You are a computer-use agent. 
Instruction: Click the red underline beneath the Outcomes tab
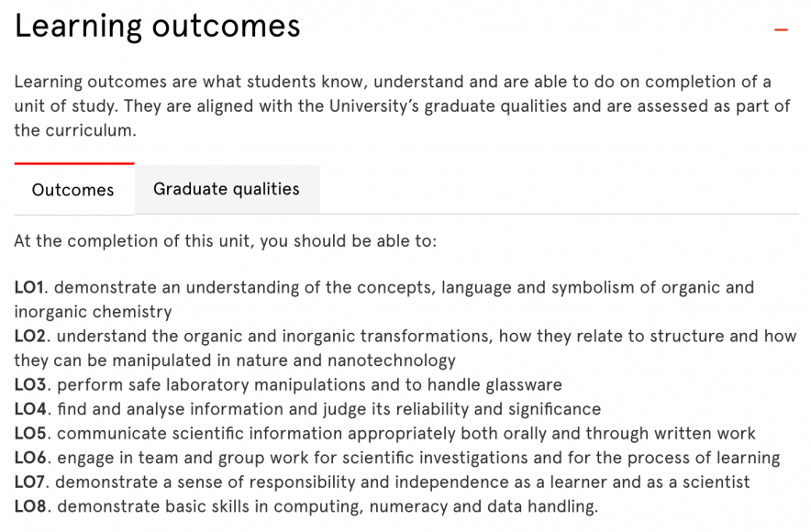(74, 166)
